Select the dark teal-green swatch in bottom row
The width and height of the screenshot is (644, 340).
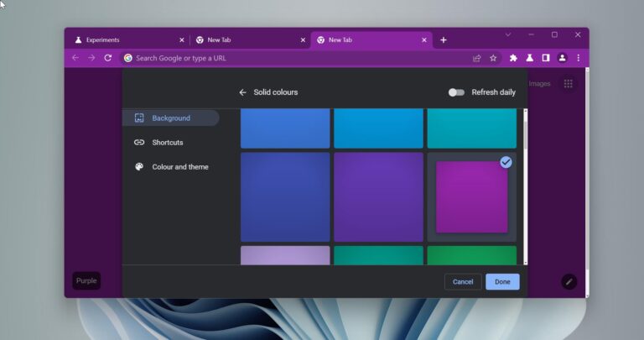tap(378, 255)
